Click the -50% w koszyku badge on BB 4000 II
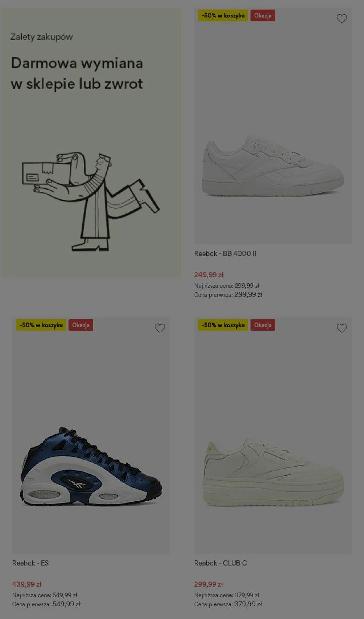364x619 pixels. coord(223,15)
